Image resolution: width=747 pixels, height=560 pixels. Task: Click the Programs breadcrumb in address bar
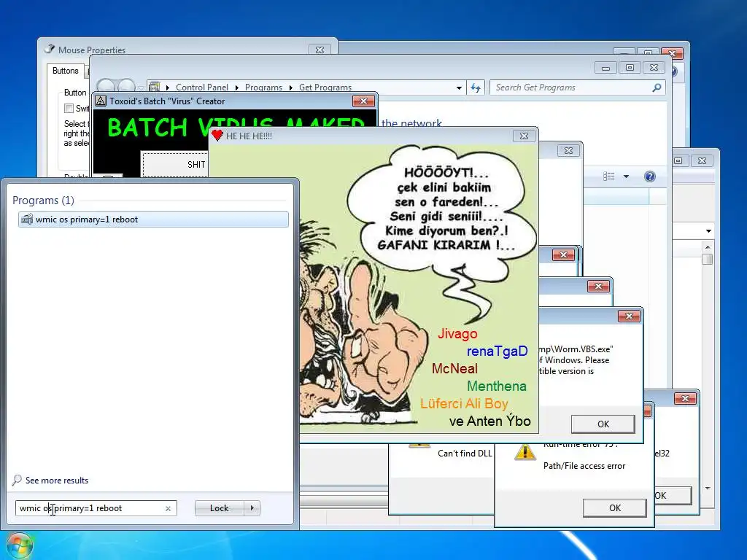(x=263, y=87)
